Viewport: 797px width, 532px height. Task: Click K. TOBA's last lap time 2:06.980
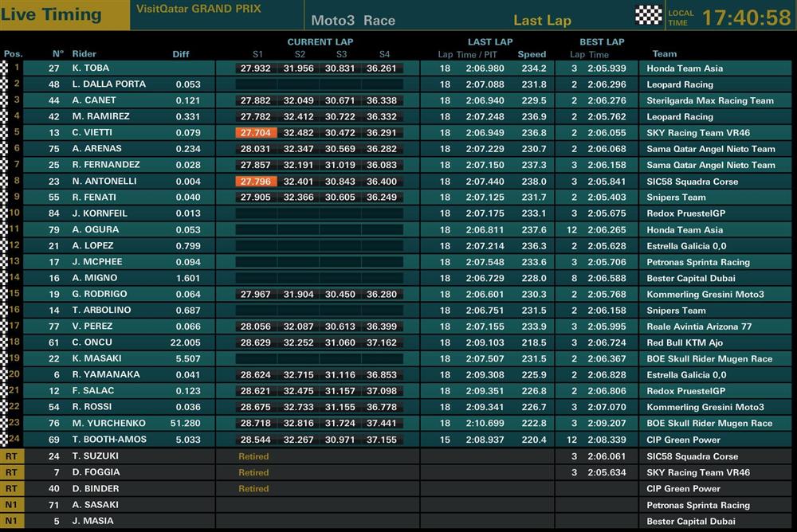[x=485, y=68]
